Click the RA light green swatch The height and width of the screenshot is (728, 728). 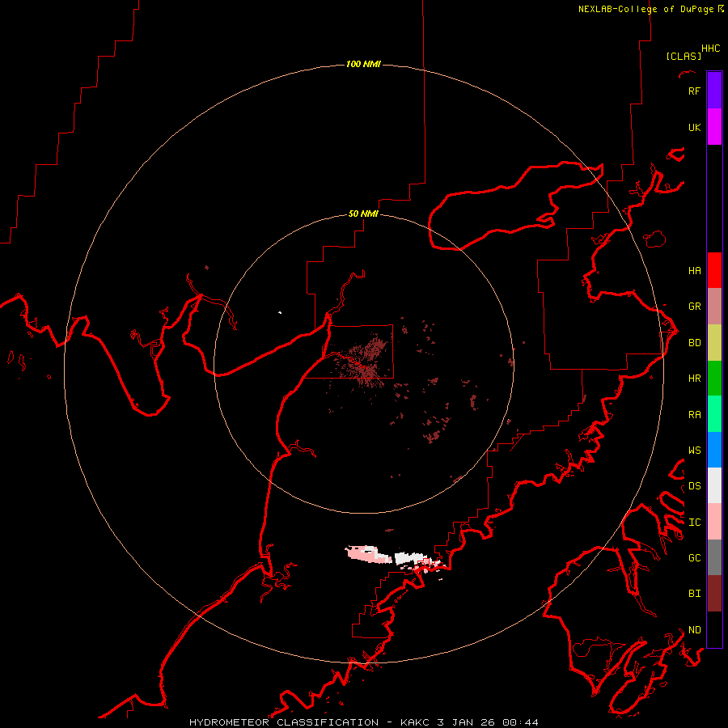click(714, 414)
